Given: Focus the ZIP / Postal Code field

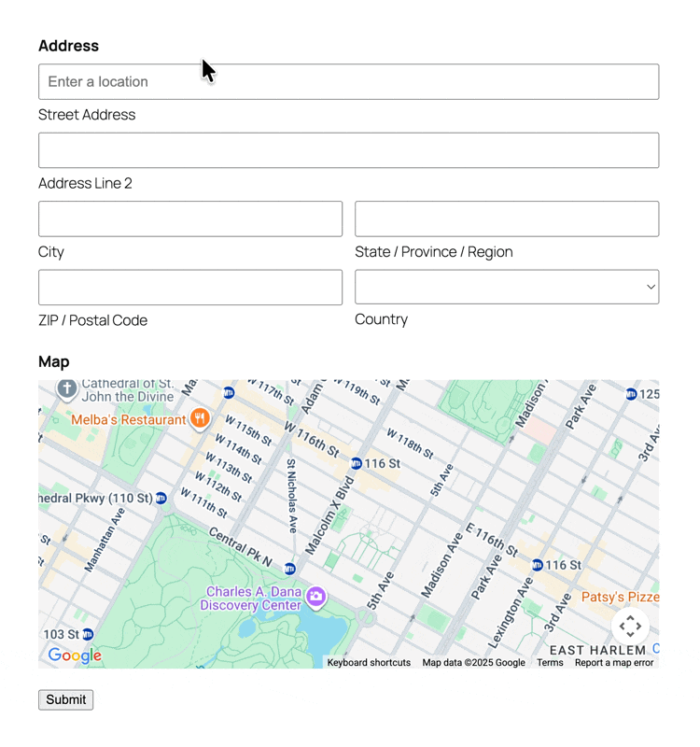Looking at the screenshot, I should pos(190,288).
